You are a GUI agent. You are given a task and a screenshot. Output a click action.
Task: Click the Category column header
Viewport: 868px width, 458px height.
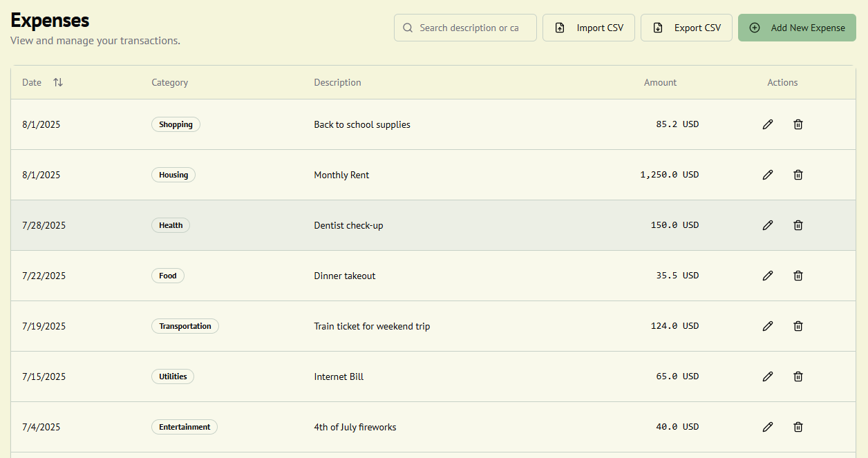170,82
